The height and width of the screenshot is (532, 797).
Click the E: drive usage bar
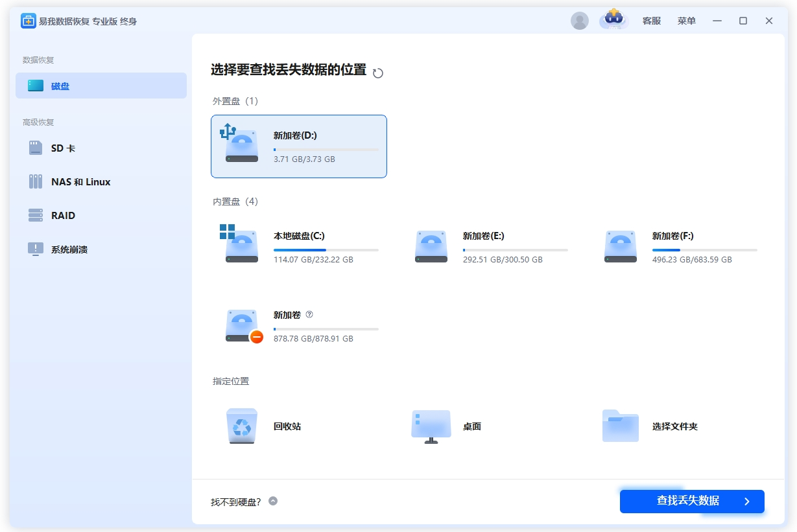click(x=516, y=249)
